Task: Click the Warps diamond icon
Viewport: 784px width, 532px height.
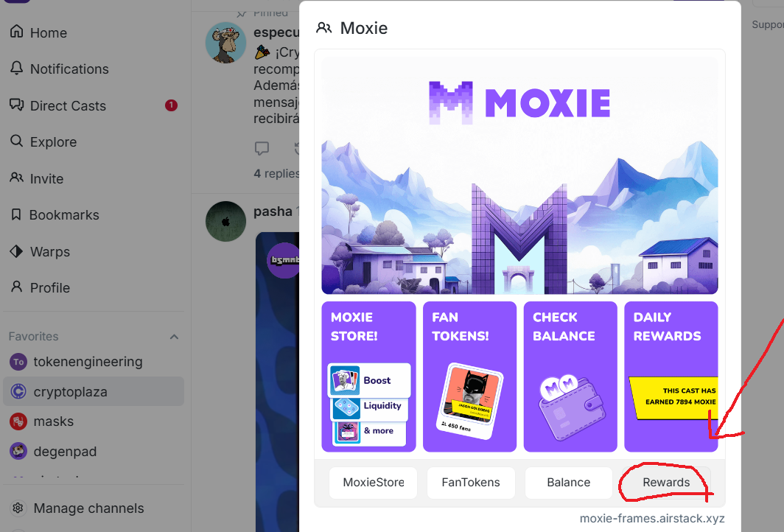Action: click(16, 251)
